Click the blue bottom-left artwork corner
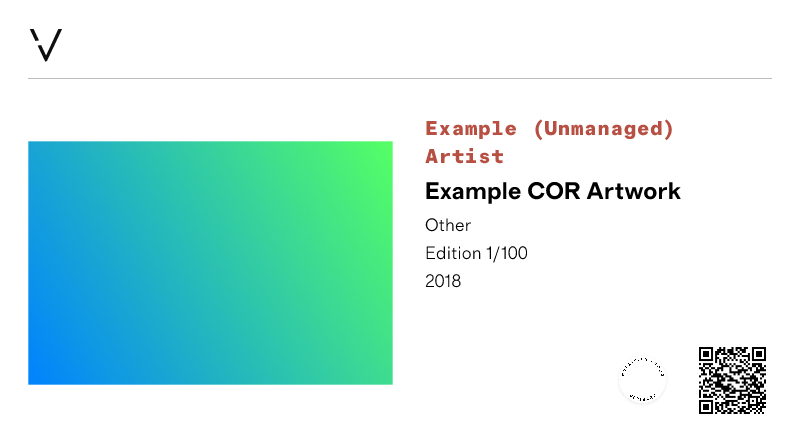Image resolution: width=800 pixels, height=448 pixels. pyautogui.click(x=38, y=375)
